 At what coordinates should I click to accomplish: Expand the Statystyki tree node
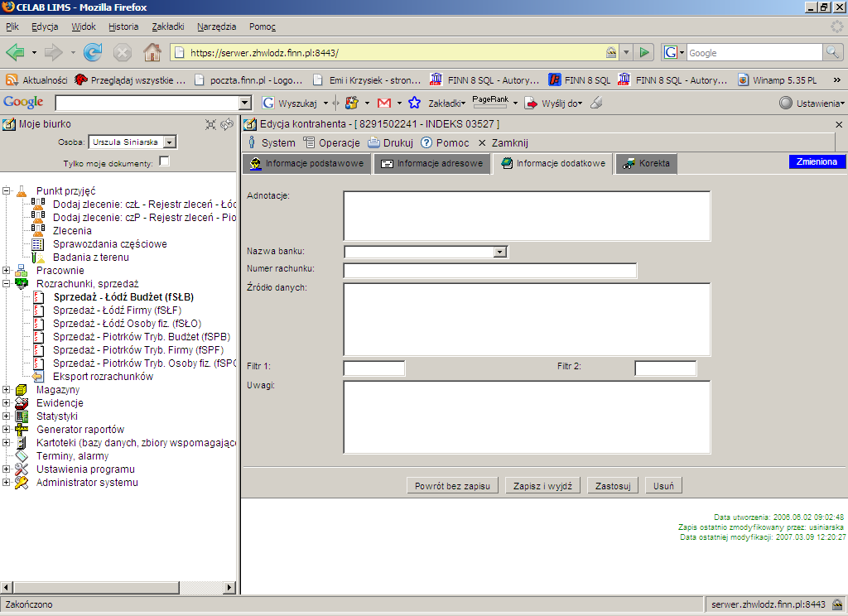tap(6, 416)
